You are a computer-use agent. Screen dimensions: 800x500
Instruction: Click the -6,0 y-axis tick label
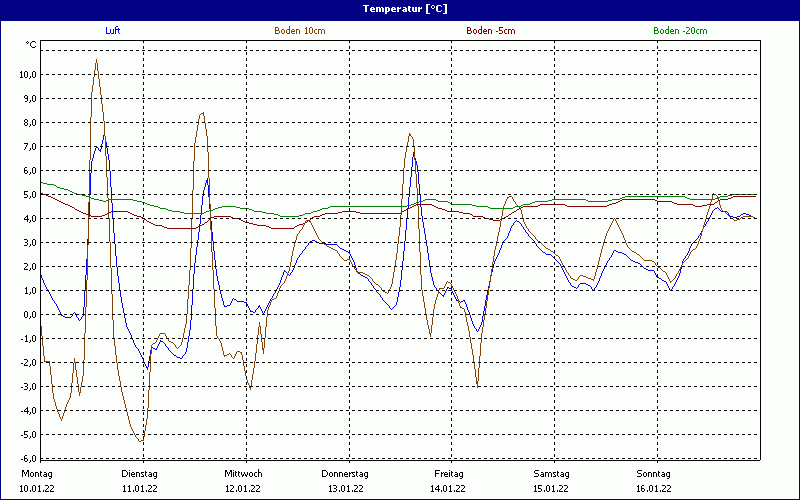point(26,459)
